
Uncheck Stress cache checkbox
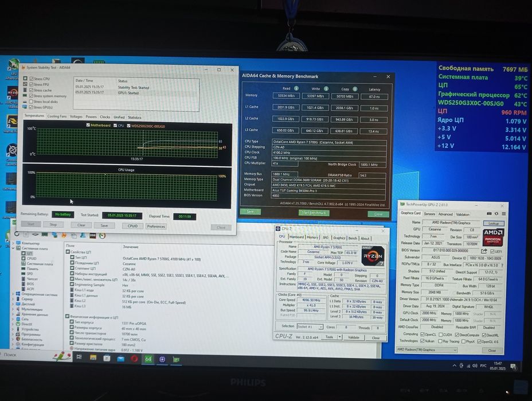[31, 90]
